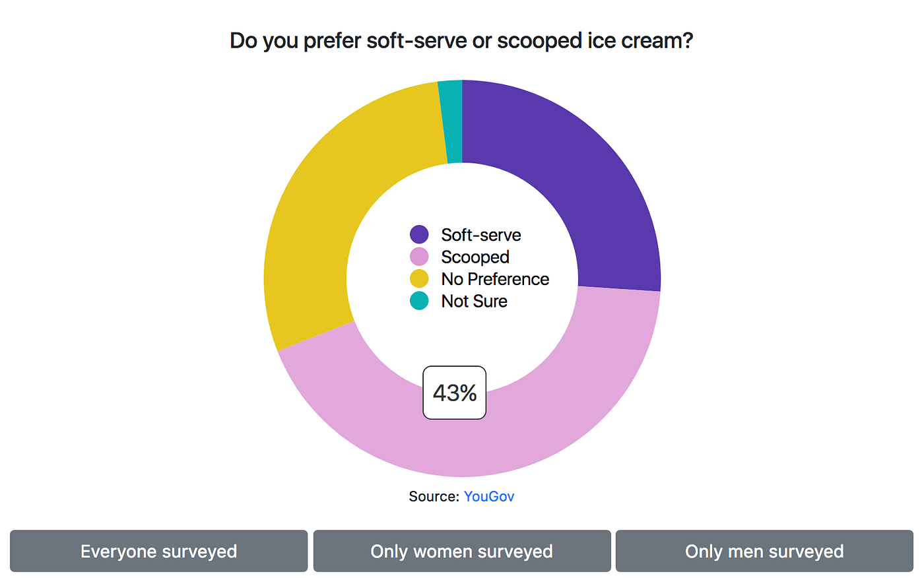This screenshot has height=578, width=924.
Task: Toggle the Scooped legend label
Action: coord(475,257)
